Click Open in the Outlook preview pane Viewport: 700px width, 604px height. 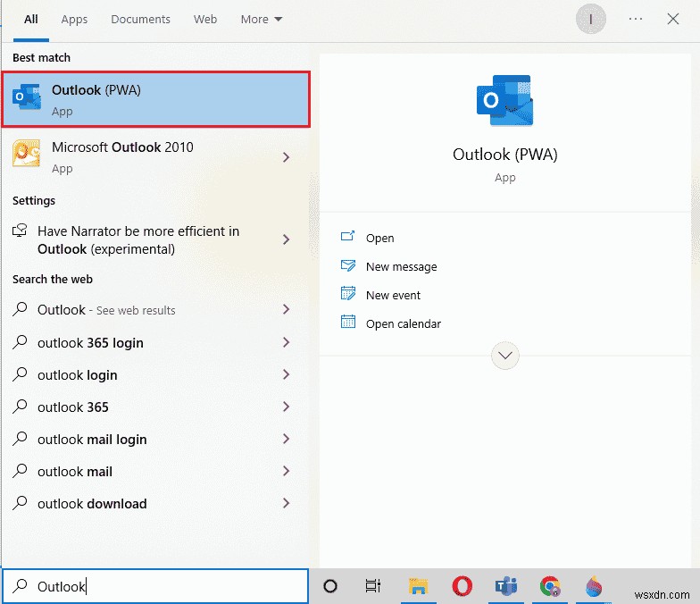point(380,238)
